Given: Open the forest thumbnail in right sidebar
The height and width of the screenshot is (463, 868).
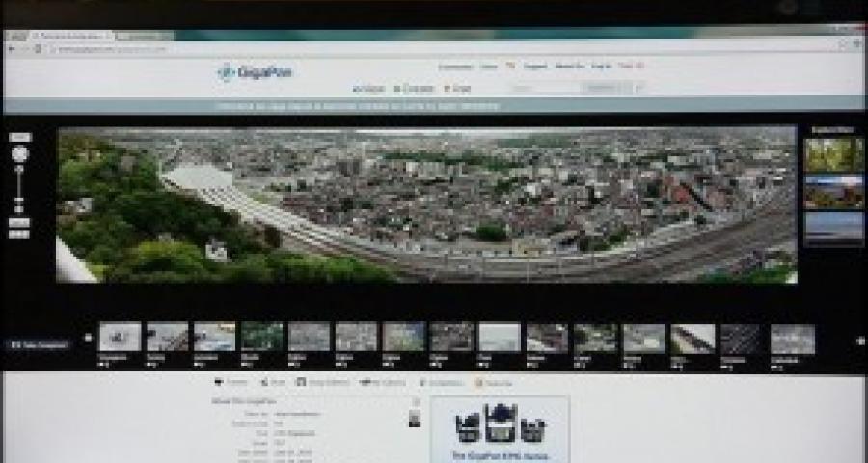Looking at the screenshot, I should [x=833, y=154].
